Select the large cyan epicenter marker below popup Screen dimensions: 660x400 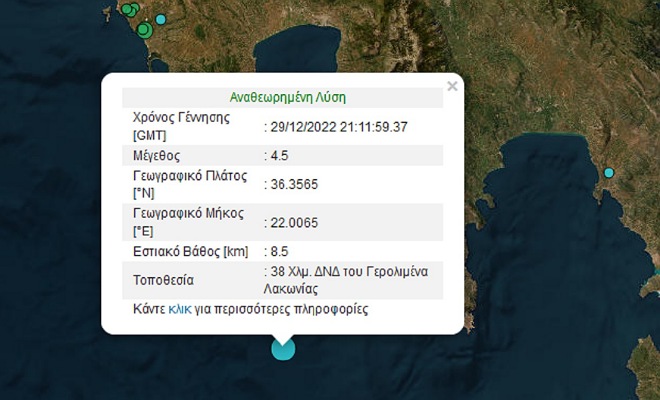point(283,349)
